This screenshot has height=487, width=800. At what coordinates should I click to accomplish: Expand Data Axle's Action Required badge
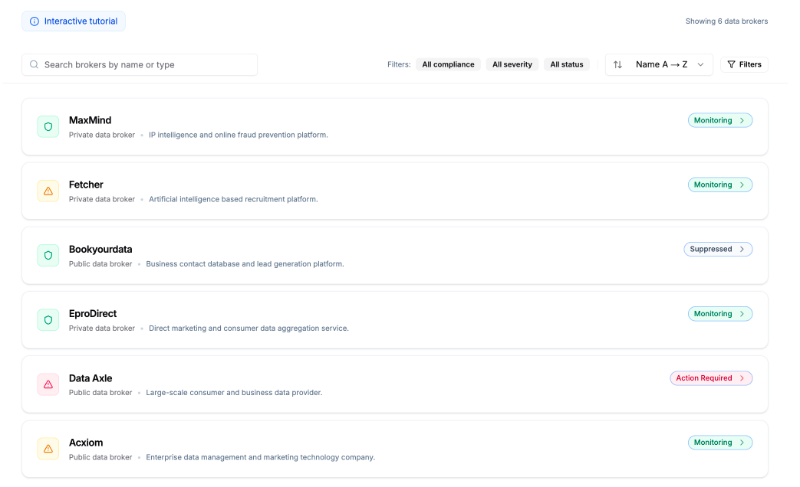[x=711, y=378]
